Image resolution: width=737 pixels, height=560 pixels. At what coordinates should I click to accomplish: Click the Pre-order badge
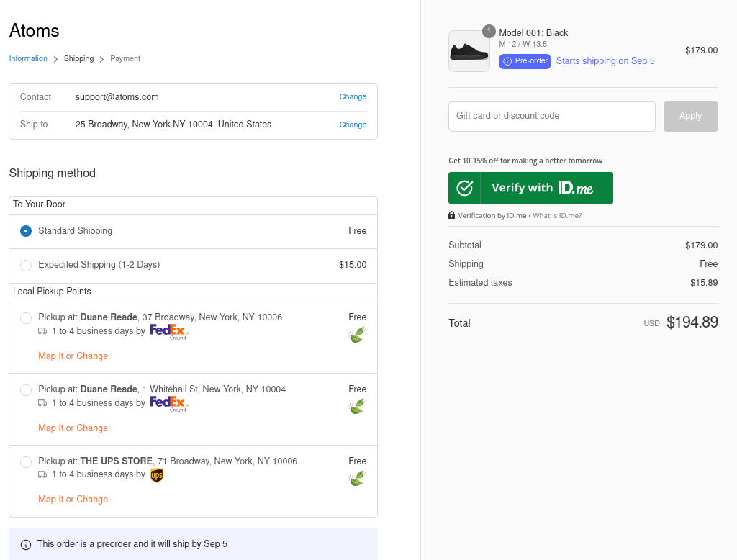525,61
